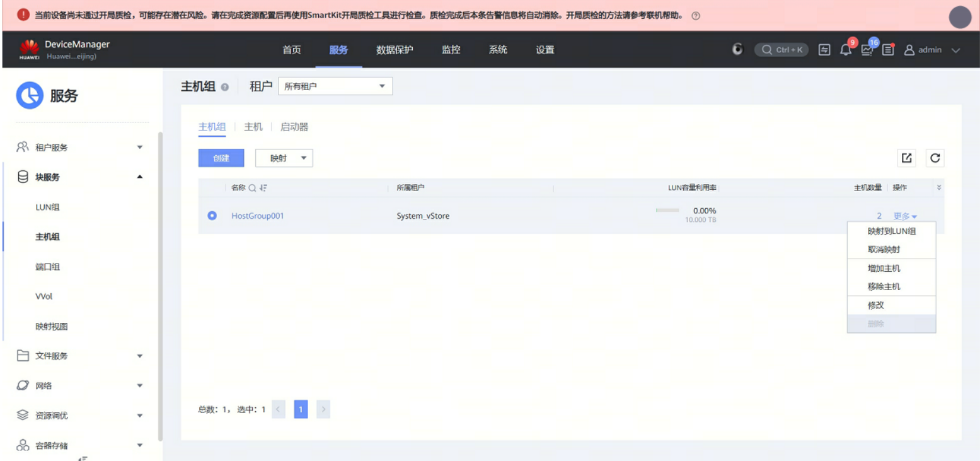Choose 增加主机 in the menu

(891, 268)
